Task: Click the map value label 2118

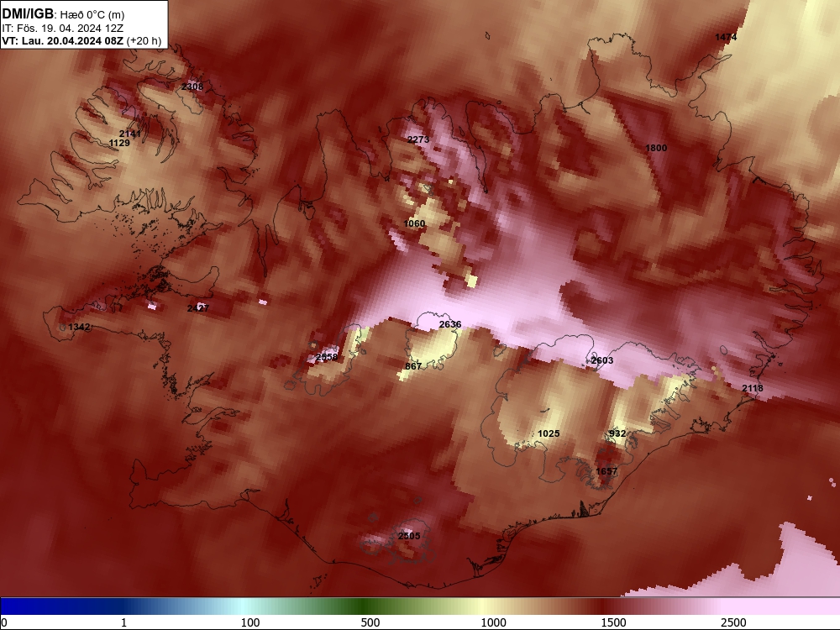Action: click(753, 388)
